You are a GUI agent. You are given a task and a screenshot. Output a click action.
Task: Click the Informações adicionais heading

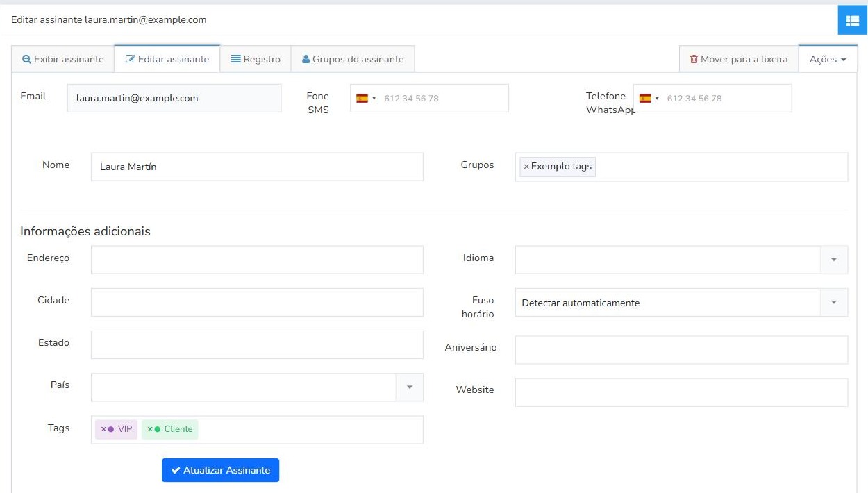point(85,231)
